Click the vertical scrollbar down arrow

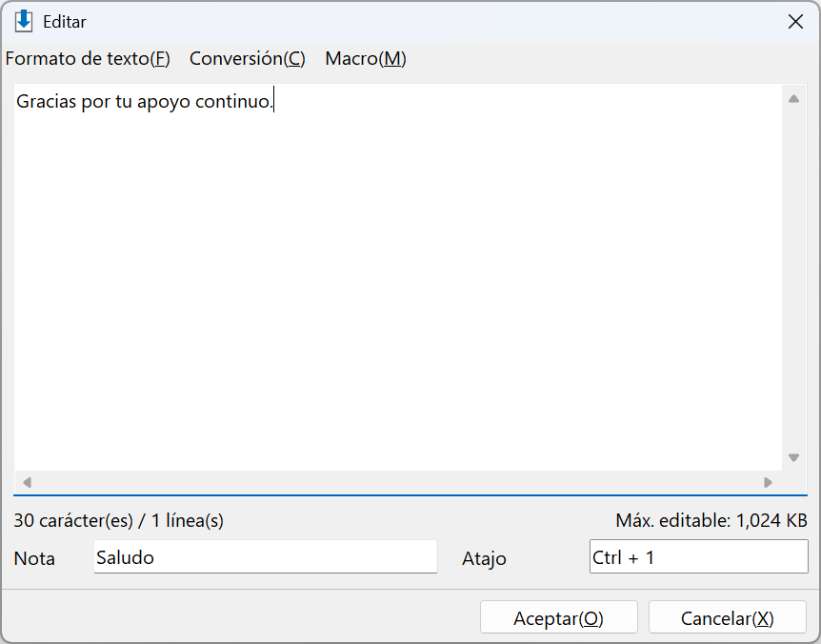(x=793, y=457)
